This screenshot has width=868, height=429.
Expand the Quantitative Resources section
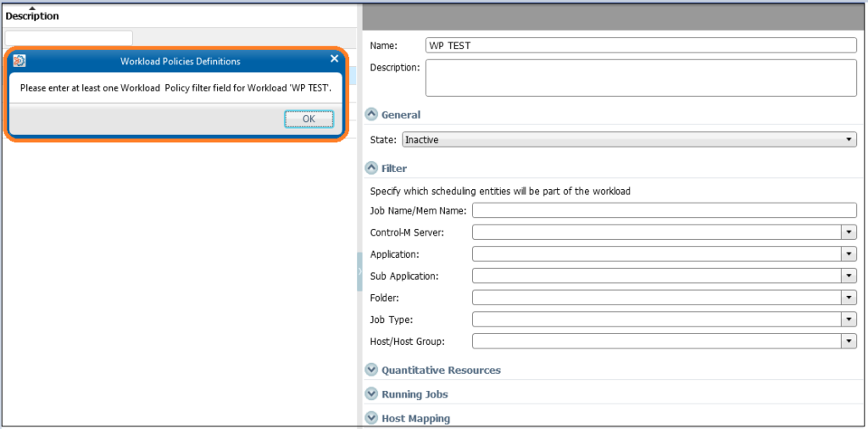pyautogui.click(x=372, y=370)
